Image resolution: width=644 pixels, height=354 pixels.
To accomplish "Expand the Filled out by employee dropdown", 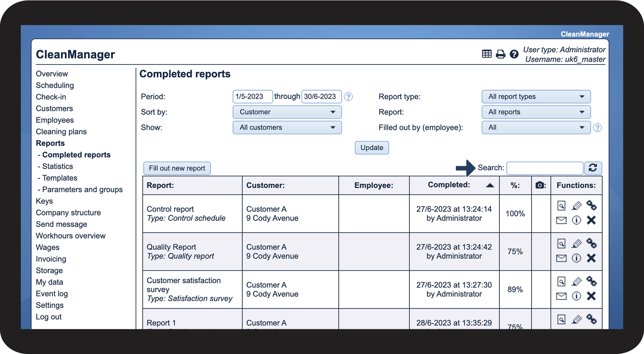I will [x=536, y=127].
